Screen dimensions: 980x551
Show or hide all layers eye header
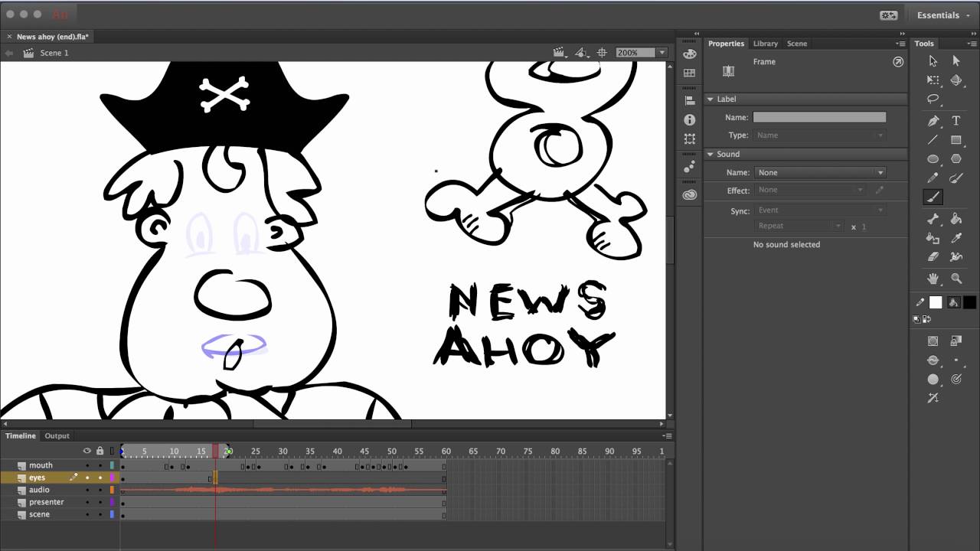[x=87, y=451]
